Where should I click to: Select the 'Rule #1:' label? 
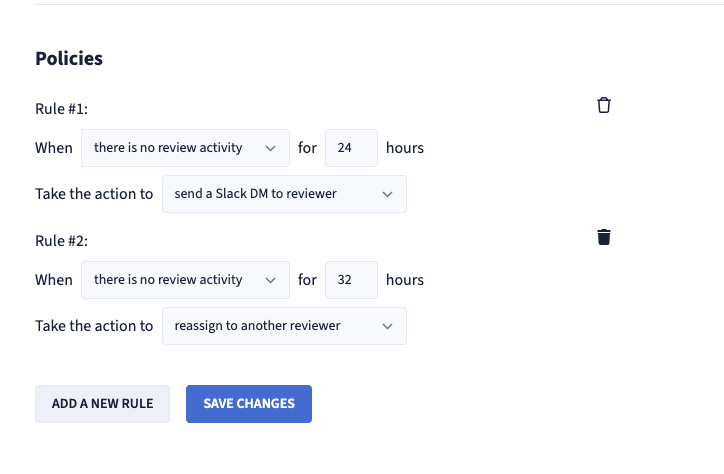pyautogui.click(x=61, y=109)
